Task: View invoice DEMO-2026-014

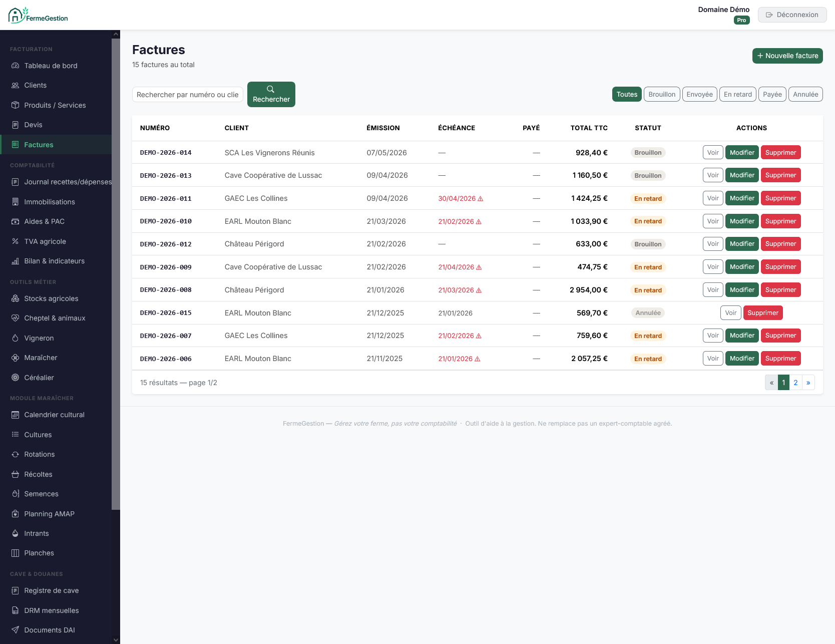Action: [713, 152]
